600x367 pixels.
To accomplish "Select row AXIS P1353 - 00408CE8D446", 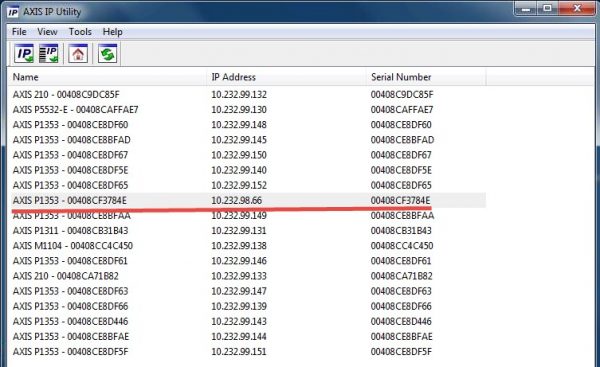I will pyautogui.click(x=247, y=321).
